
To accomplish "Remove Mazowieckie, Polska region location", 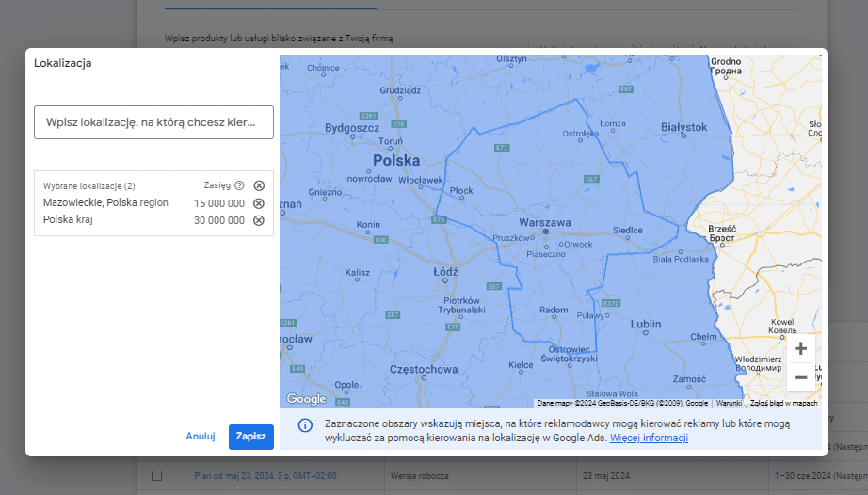I will [259, 203].
